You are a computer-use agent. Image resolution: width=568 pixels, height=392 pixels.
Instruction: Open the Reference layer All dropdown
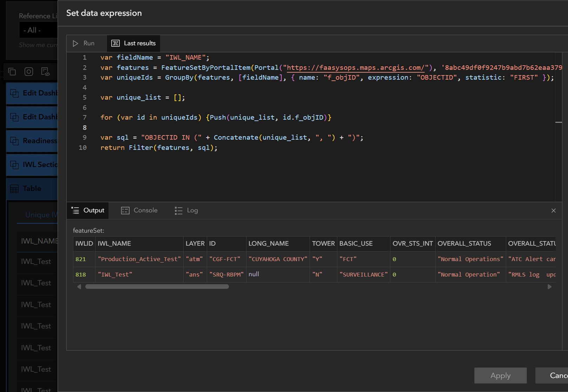click(x=38, y=30)
